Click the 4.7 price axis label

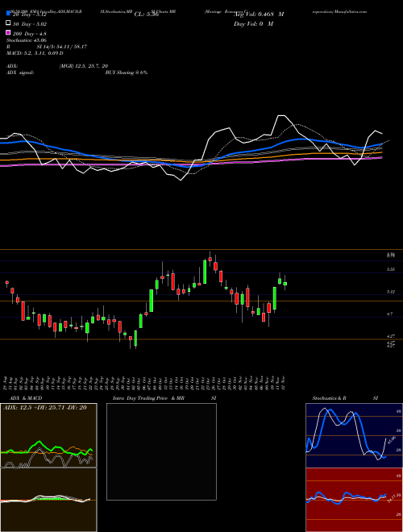tap(390, 314)
